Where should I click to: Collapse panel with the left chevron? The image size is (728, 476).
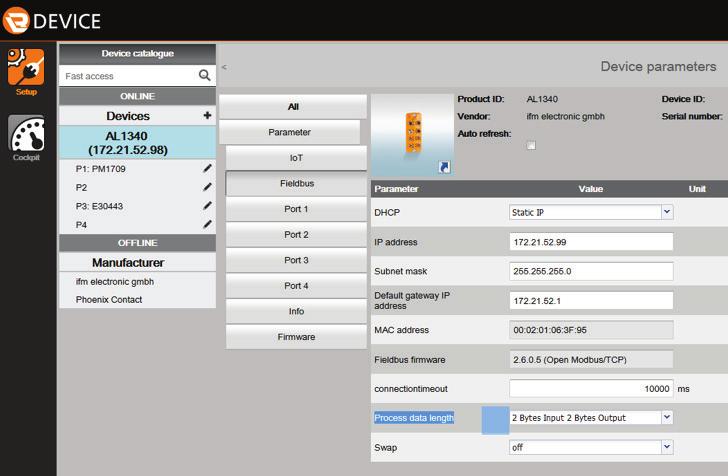(224, 67)
